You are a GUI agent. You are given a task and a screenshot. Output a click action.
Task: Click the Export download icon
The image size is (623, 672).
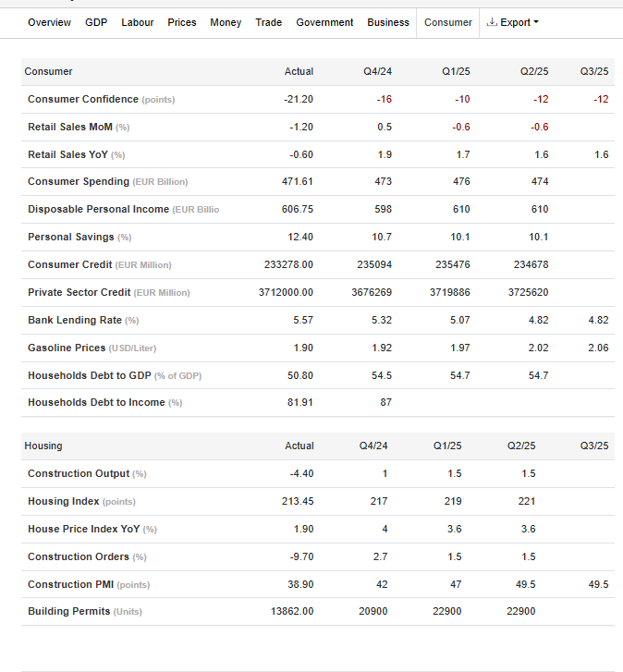coord(492,22)
